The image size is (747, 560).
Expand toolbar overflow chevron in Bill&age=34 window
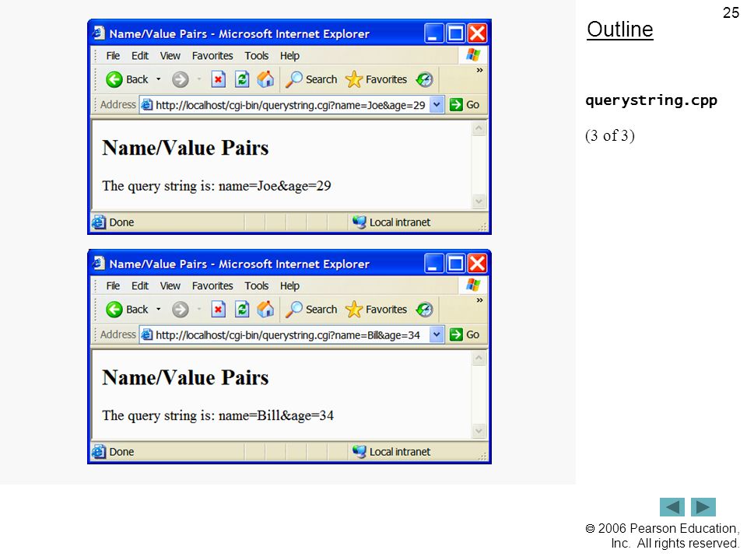[x=479, y=300]
